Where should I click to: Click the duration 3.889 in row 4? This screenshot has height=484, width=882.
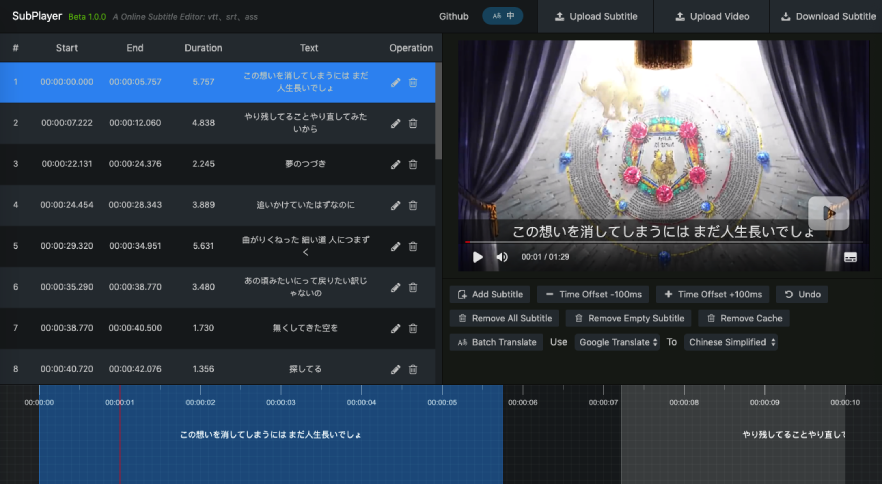click(x=203, y=205)
